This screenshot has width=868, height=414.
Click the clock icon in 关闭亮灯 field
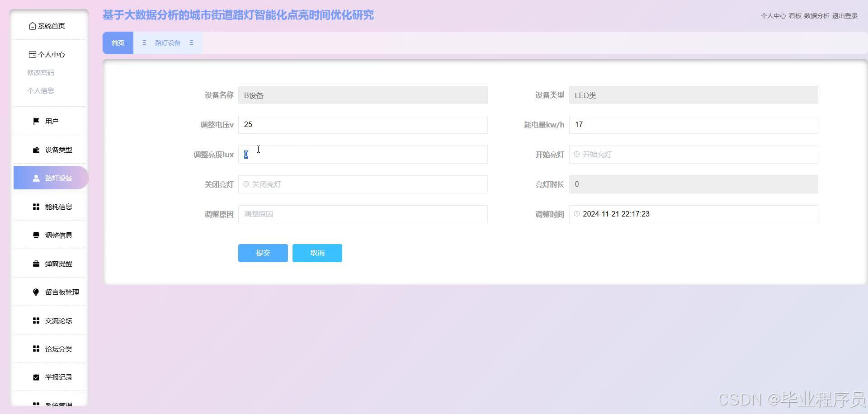pos(246,184)
